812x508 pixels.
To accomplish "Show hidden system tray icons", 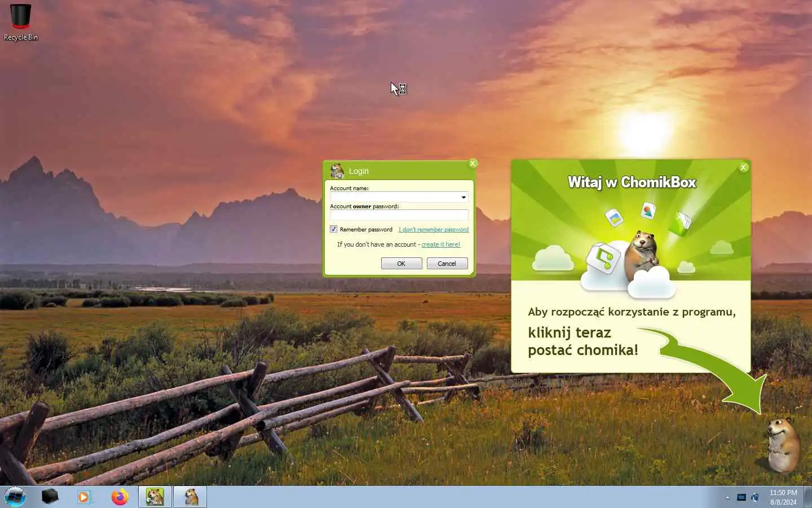I will (x=727, y=497).
